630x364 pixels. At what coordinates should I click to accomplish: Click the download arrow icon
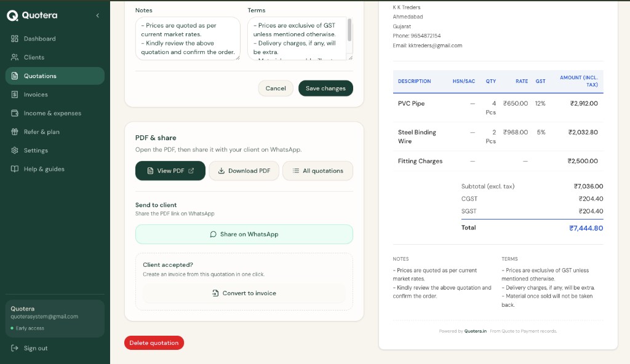221,171
